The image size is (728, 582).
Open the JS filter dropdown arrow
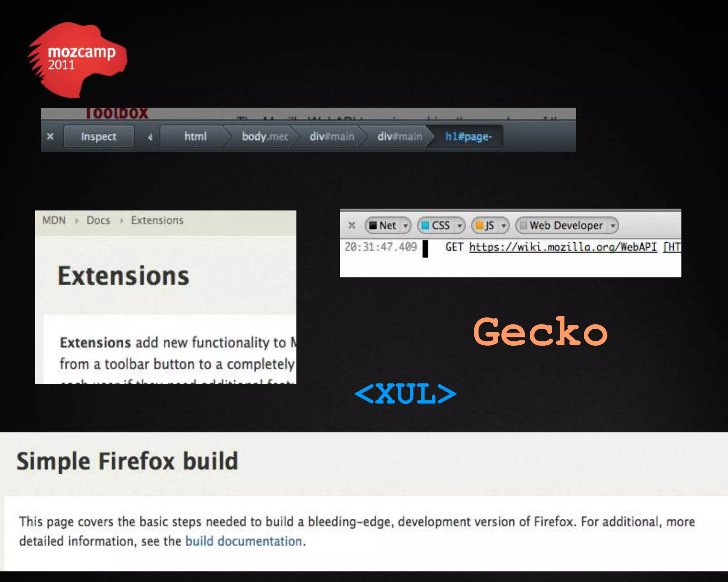point(503,226)
